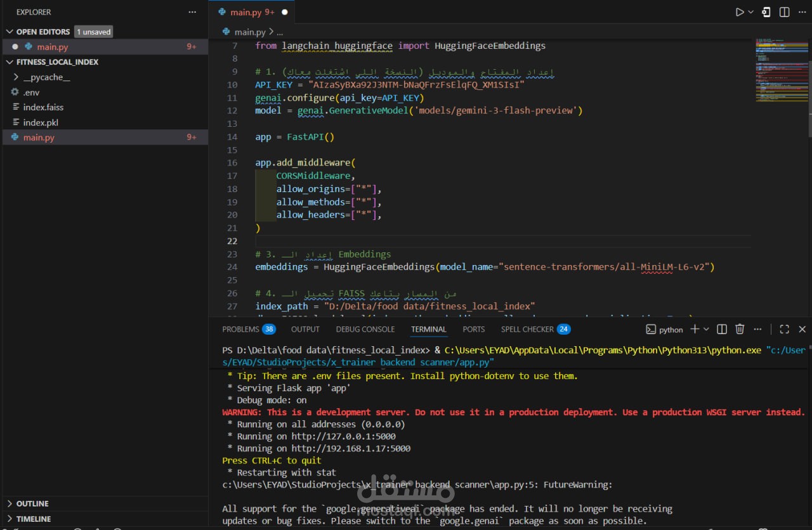The width and height of the screenshot is (812, 530).
Task: Maximize the terminal panel size
Action: pyautogui.click(x=785, y=329)
